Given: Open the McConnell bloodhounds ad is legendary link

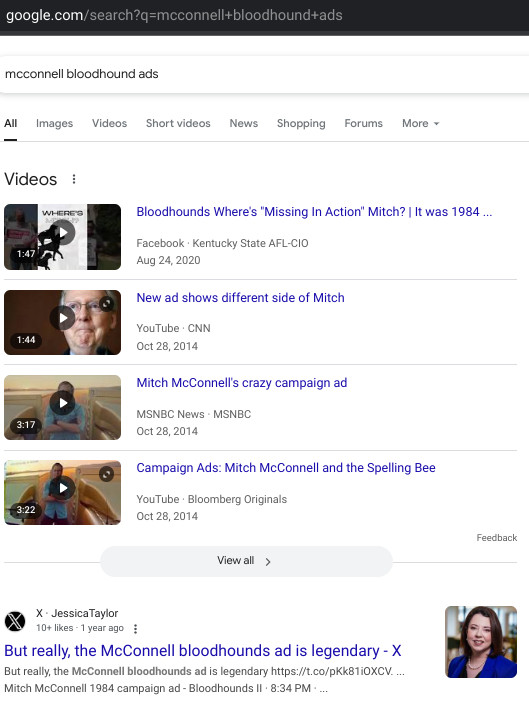Looking at the screenshot, I should (x=203, y=651).
